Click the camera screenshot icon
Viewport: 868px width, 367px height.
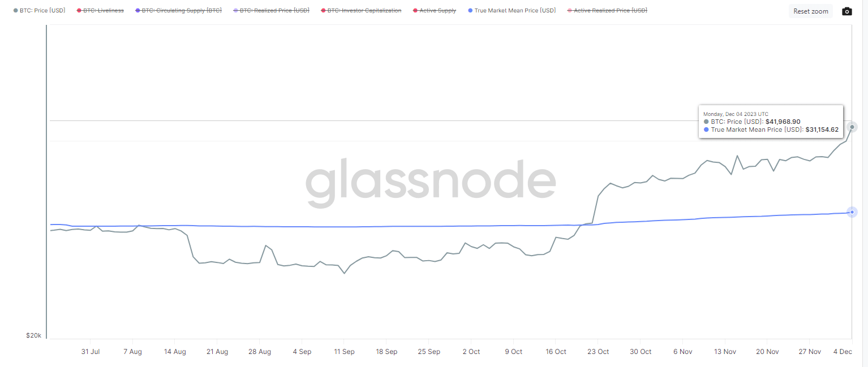point(846,11)
